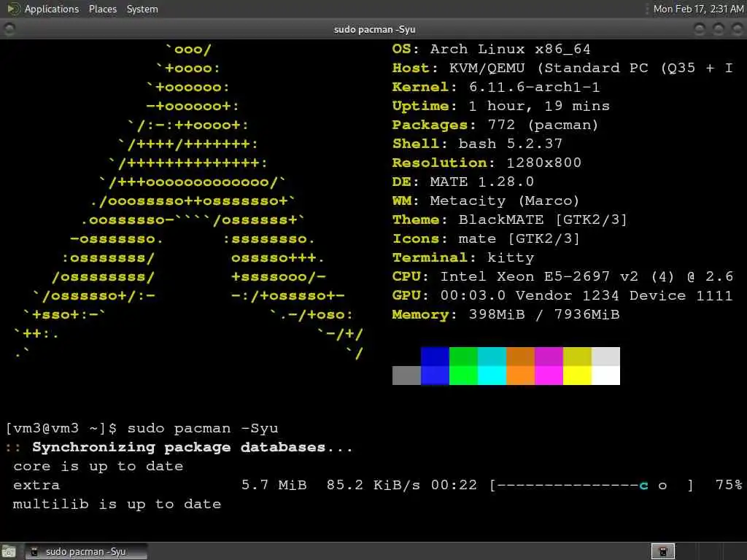The width and height of the screenshot is (747, 560).
Task: Select the 'sudo pacman -Syu' taskbar button
Action: click(x=86, y=551)
